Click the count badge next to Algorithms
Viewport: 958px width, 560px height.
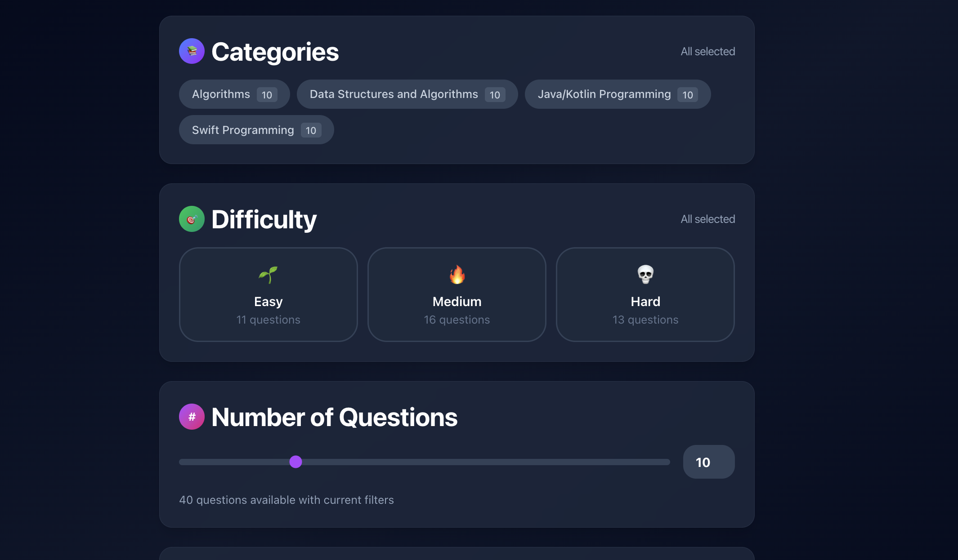coord(267,94)
